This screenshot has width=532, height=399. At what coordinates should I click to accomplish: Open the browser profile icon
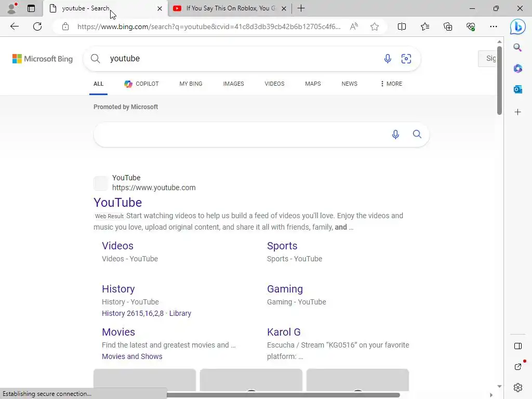12,8
